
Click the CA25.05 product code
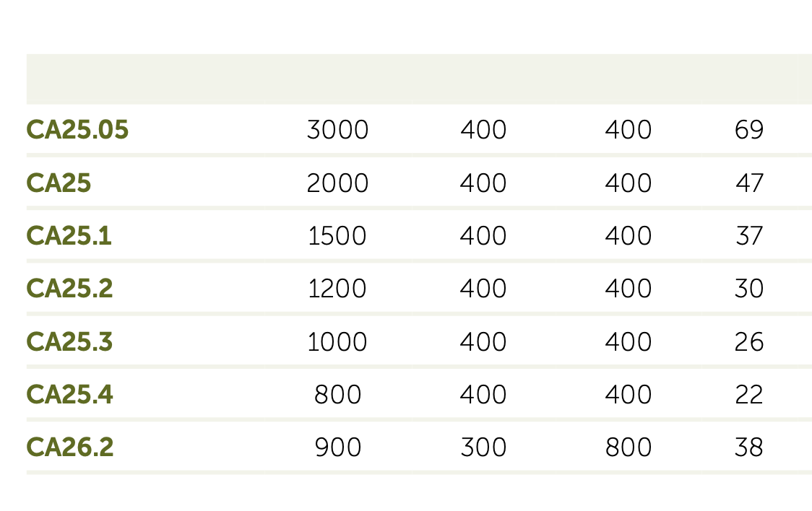pos(77,131)
